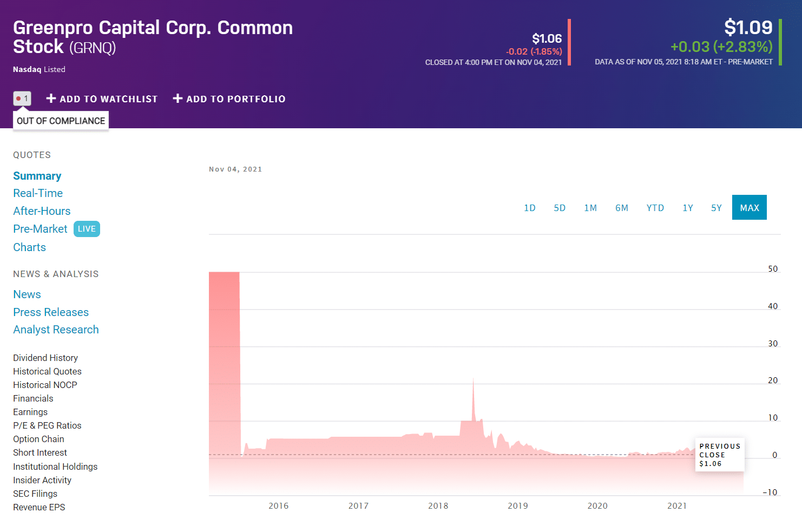View Historical Quotes

(47, 371)
